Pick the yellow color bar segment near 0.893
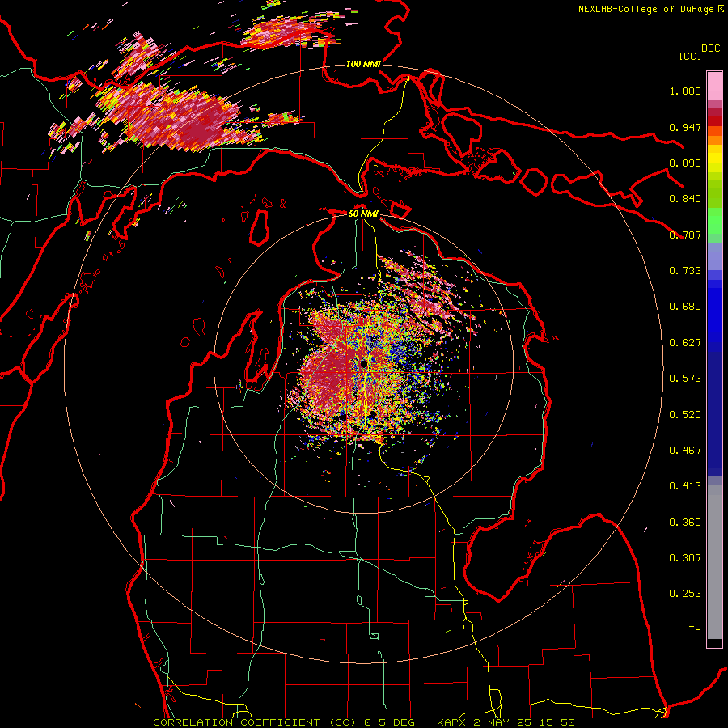This screenshot has height=728, width=728. tap(714, 159)
